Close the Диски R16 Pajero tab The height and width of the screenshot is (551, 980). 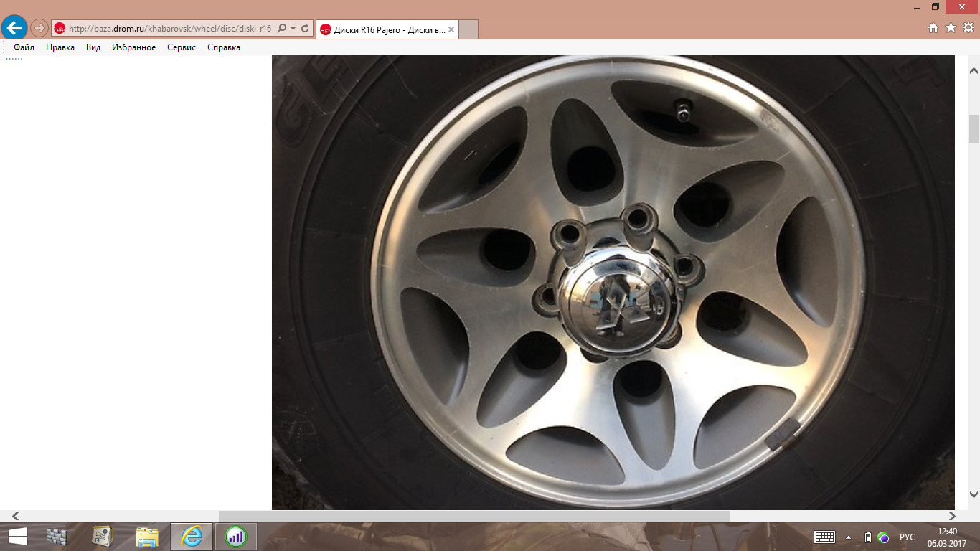(451, 29)
